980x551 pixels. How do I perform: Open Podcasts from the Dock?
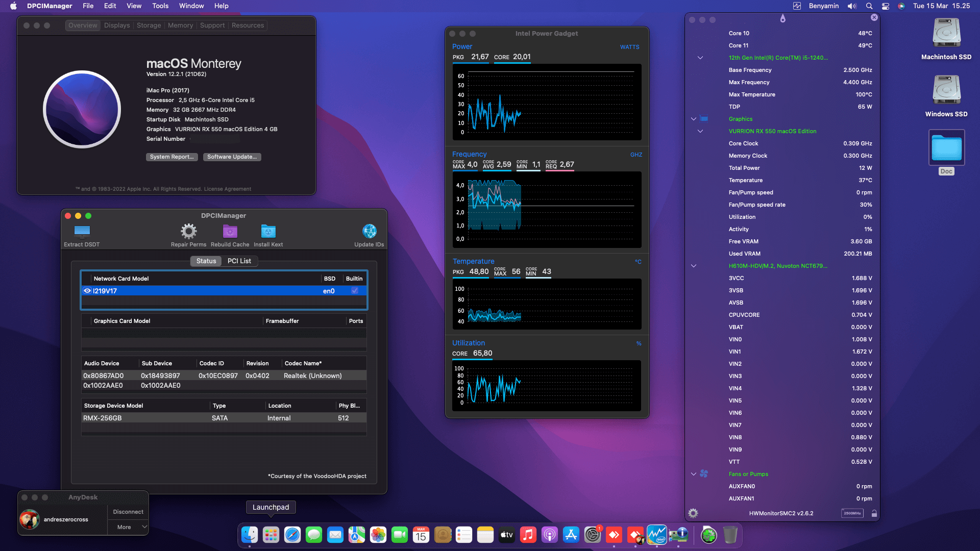(550, 535)
